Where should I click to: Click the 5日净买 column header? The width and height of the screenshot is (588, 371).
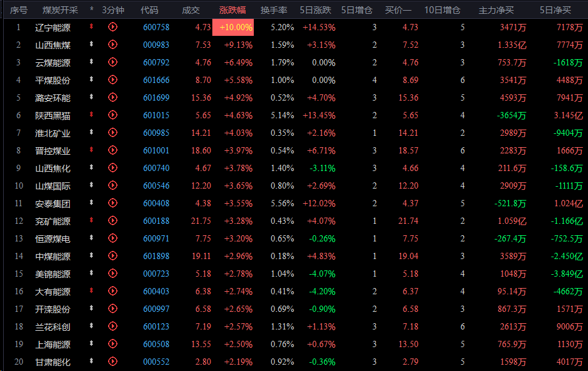(555, 10)
